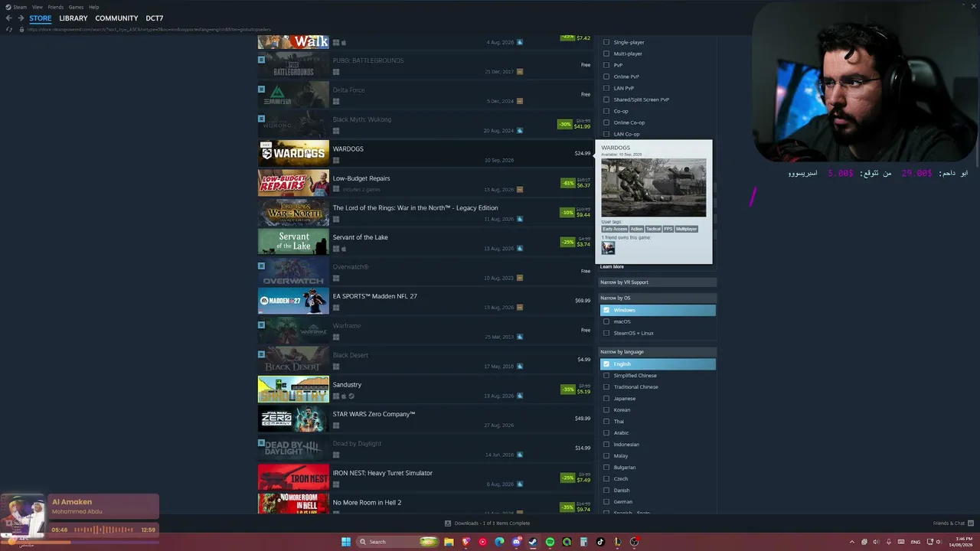Image resolution: width=980 pixels, height=551 pixels.
Task: Click the ENG language indicator
Action: 915,542
